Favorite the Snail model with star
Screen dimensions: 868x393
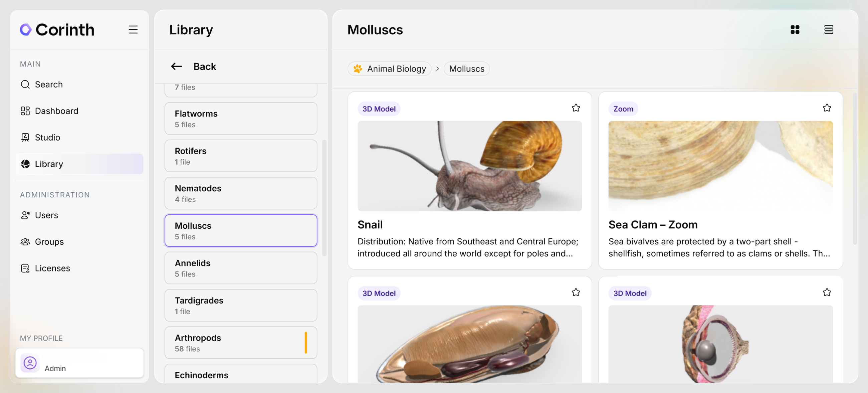tap(576, 108)
